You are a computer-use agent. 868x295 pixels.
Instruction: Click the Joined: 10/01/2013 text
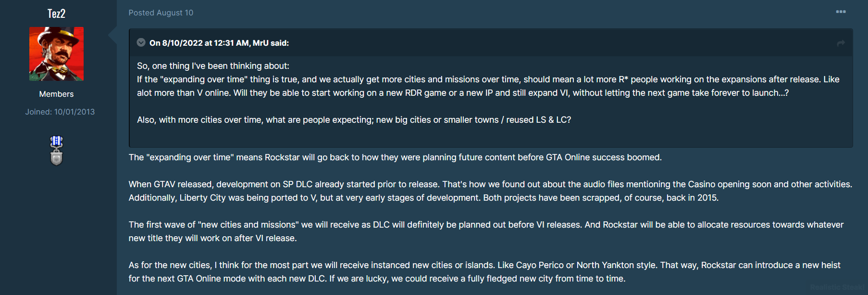tap(60, 112)
